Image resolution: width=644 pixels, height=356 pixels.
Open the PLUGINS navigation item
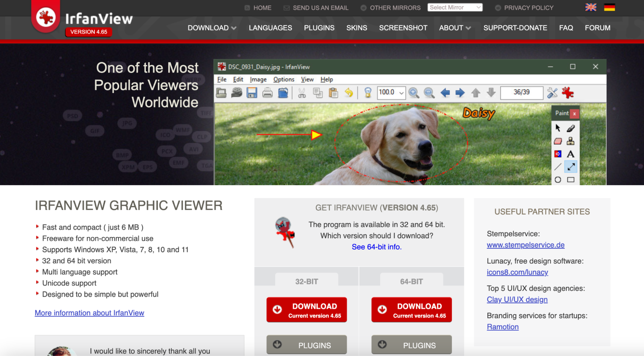pyautogui.click(x=319, y=28)
